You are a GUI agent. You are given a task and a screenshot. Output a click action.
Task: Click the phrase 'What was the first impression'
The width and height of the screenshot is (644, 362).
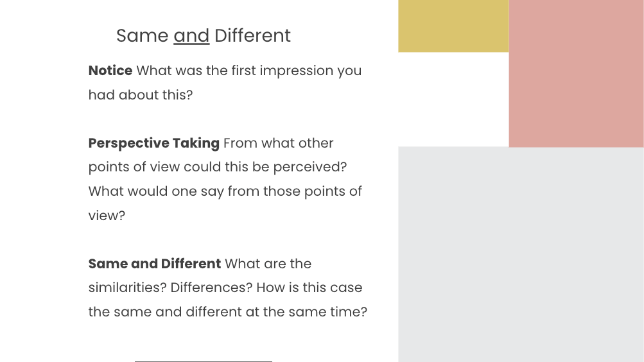[235, 71]
